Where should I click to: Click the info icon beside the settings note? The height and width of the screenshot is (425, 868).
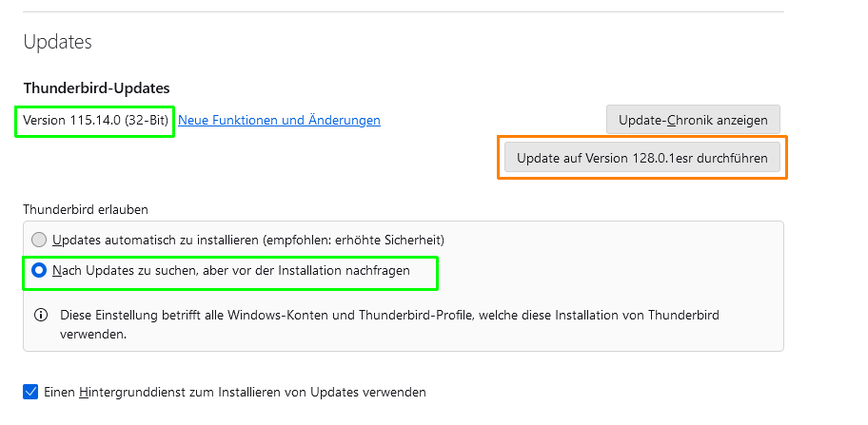pyautogui.click(x=41, y=314)
